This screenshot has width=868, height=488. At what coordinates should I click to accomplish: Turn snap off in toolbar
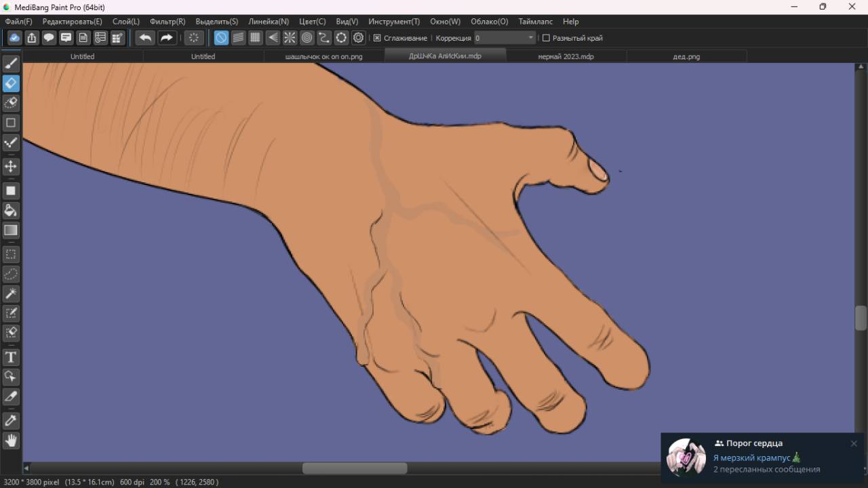(221, 38)
